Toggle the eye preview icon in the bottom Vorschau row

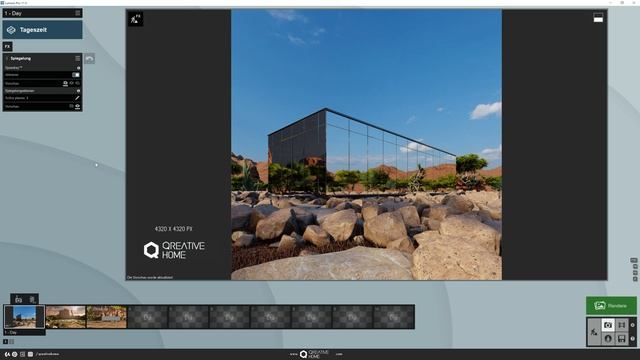click(x=77, y=107)
